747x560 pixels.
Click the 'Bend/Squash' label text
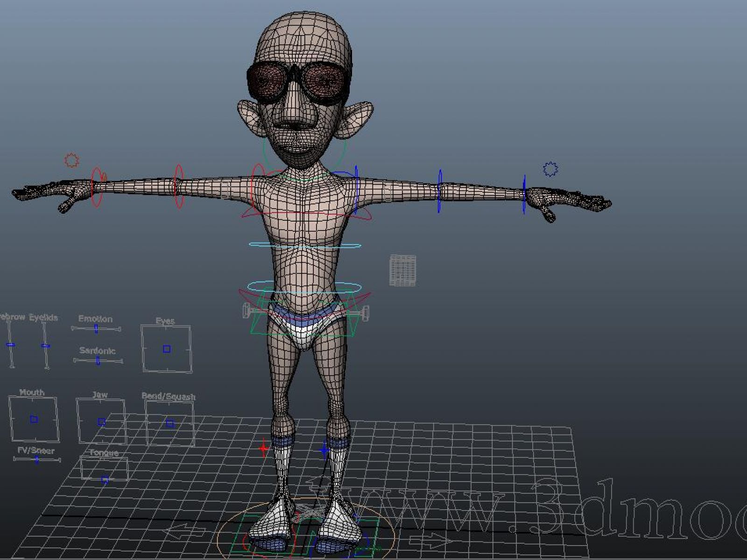click(x=169, y=397)
